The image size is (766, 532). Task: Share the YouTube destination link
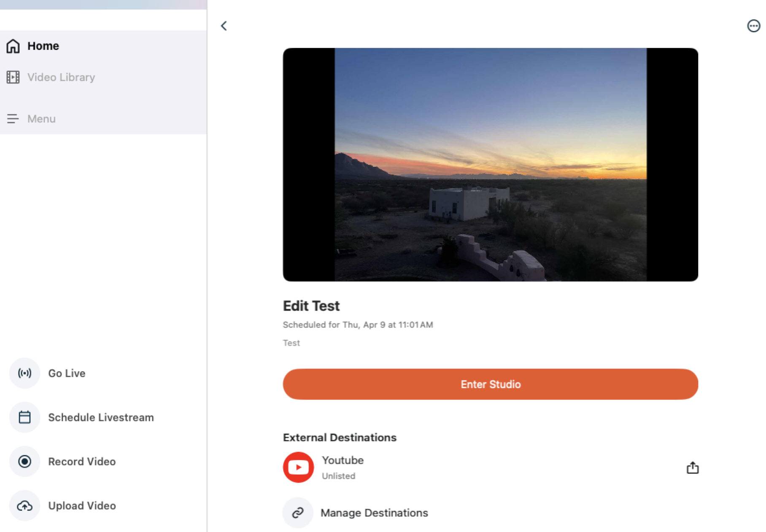pyautogui.click(x=692, y=468)
